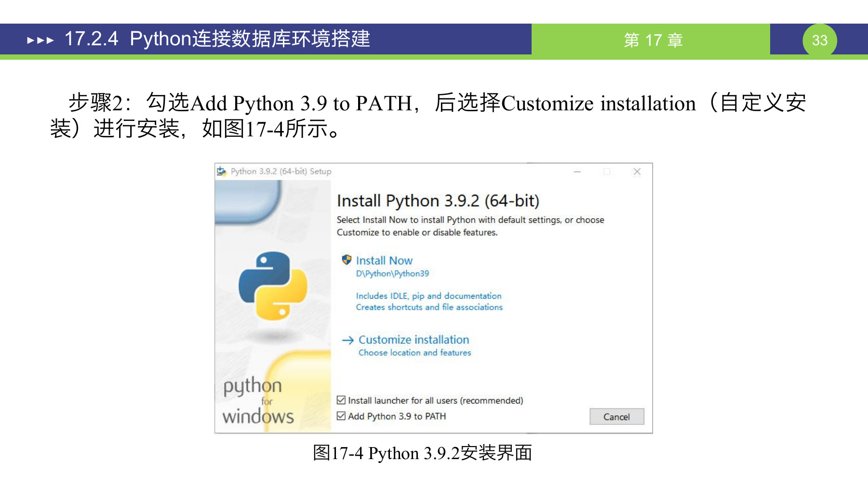
Task: Click the triple arrow marker before 17.2.4
Action: tap(40, 40)
